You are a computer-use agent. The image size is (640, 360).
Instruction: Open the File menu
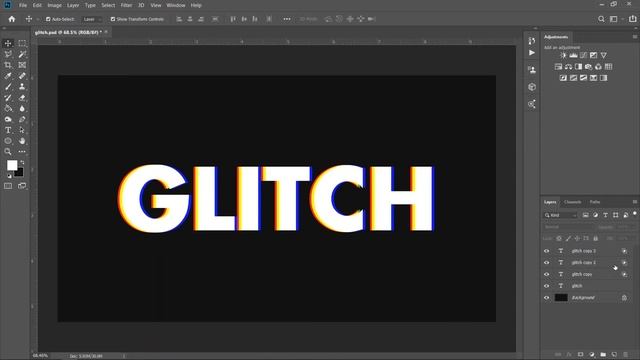(x=23, y=5)
